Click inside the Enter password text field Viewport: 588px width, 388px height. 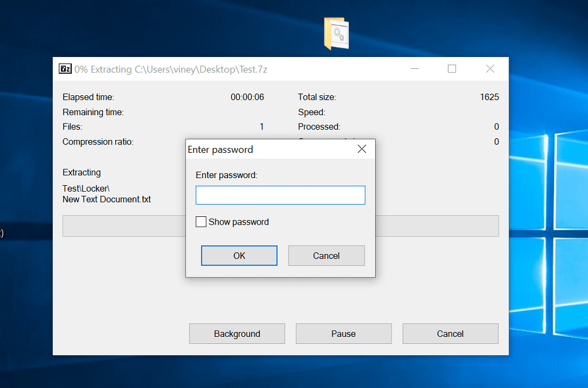(x=280, y=195)
